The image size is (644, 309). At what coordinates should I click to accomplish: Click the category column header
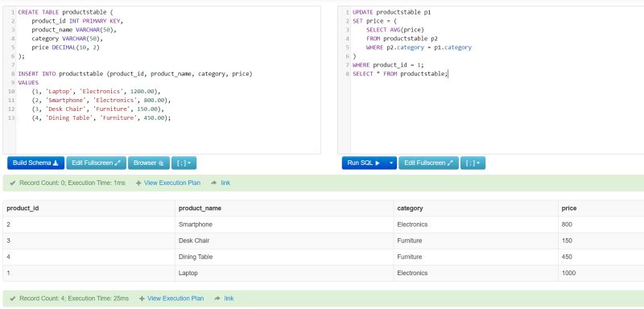(x=410, y=208)
